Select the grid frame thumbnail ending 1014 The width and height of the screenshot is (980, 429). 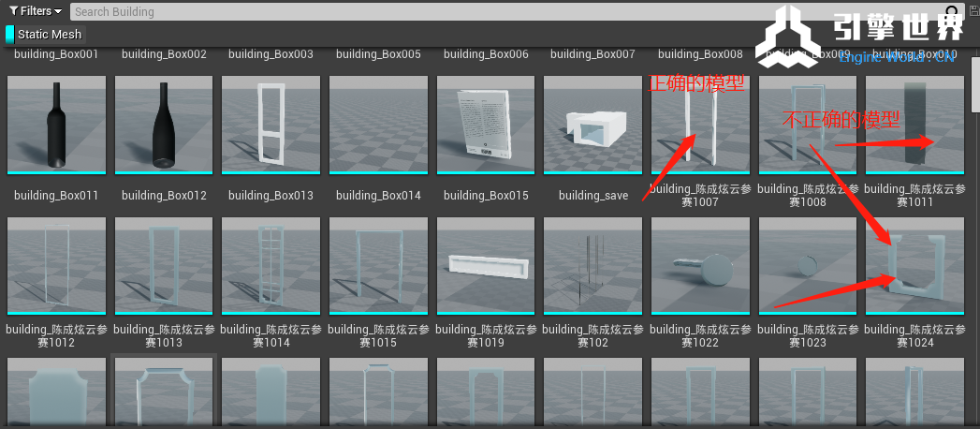coord(271,266)
